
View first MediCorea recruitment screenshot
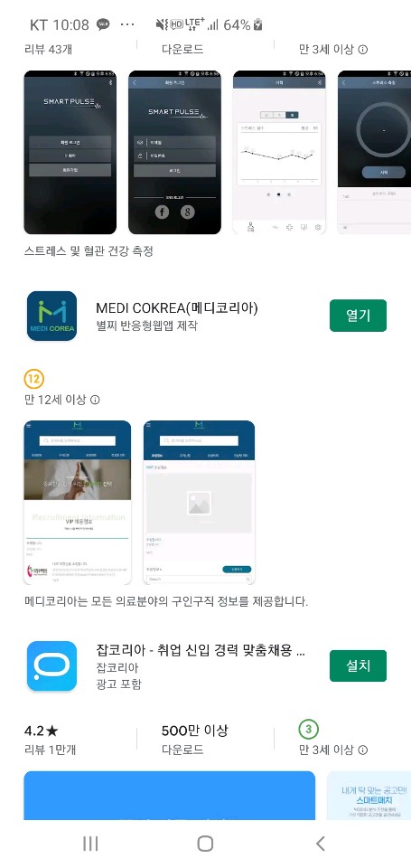[78, 503]
